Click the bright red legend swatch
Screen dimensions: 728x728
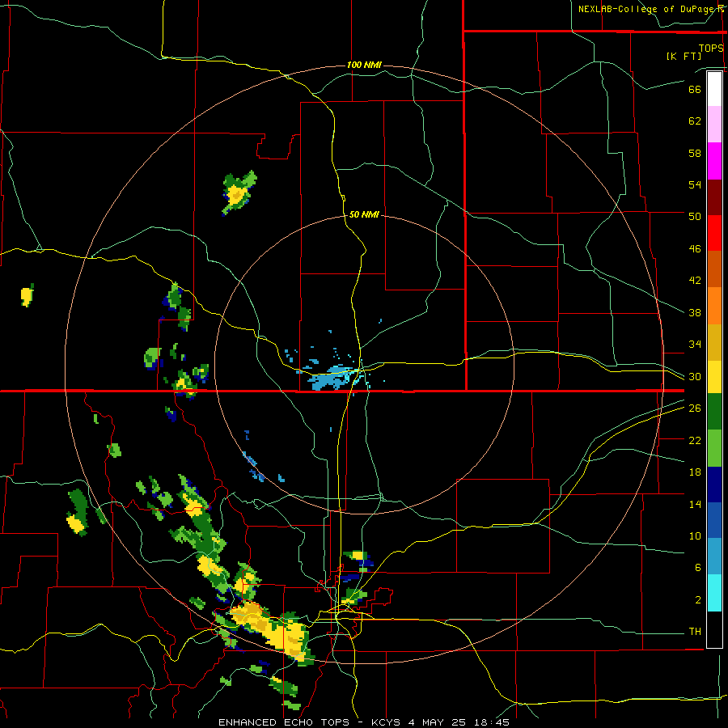pyautogui.click(x=714, y=233)
